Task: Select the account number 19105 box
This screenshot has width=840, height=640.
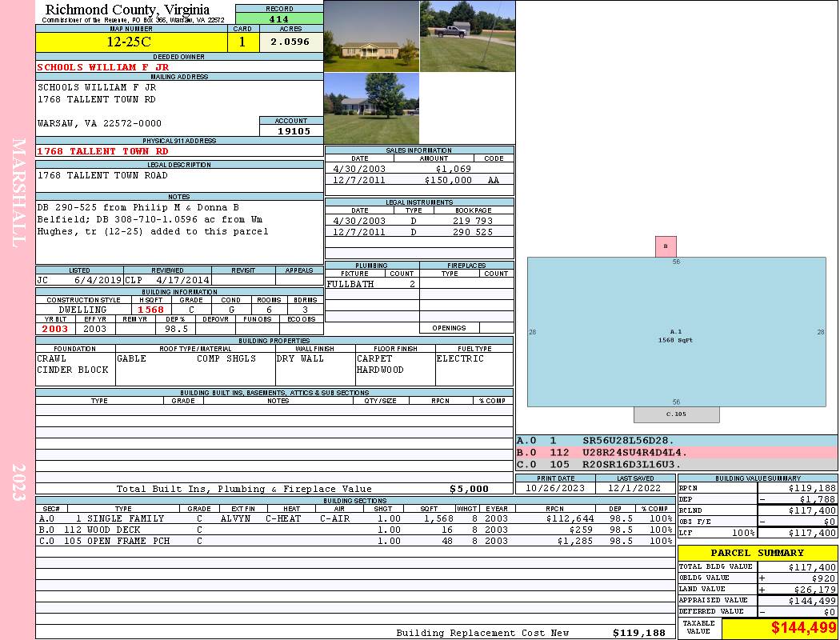Action: [291, 131]
